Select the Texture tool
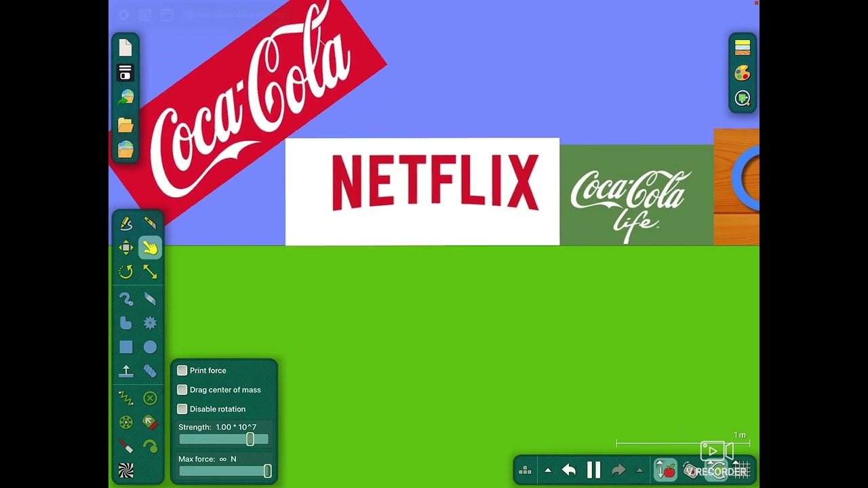The image size is (868, 488). (x=126, y=470)
